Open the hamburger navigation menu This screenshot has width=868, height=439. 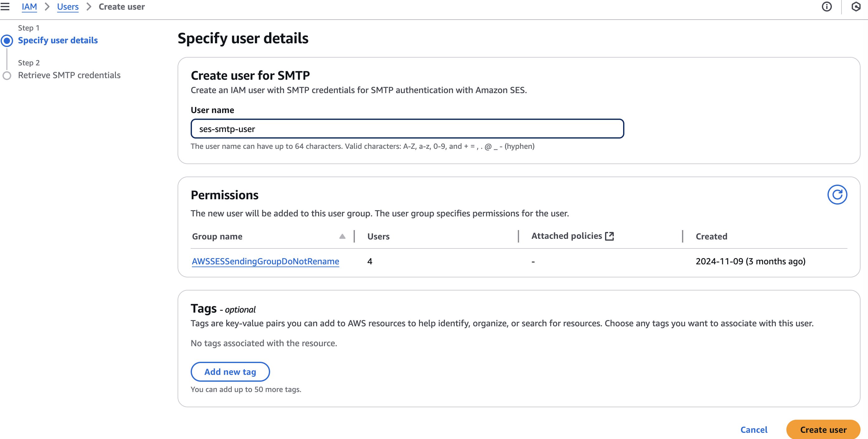(5, 7)
